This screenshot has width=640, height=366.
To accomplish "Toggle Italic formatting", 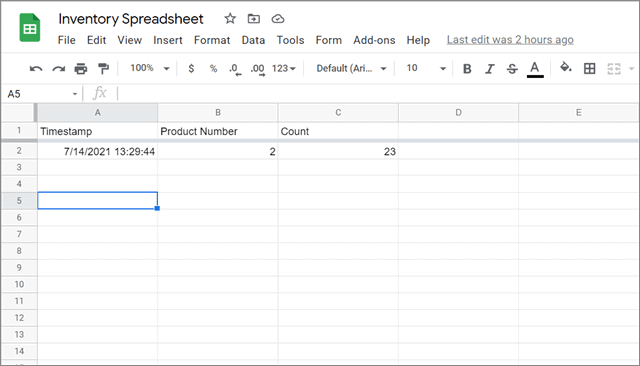I will tap(489, 69).
